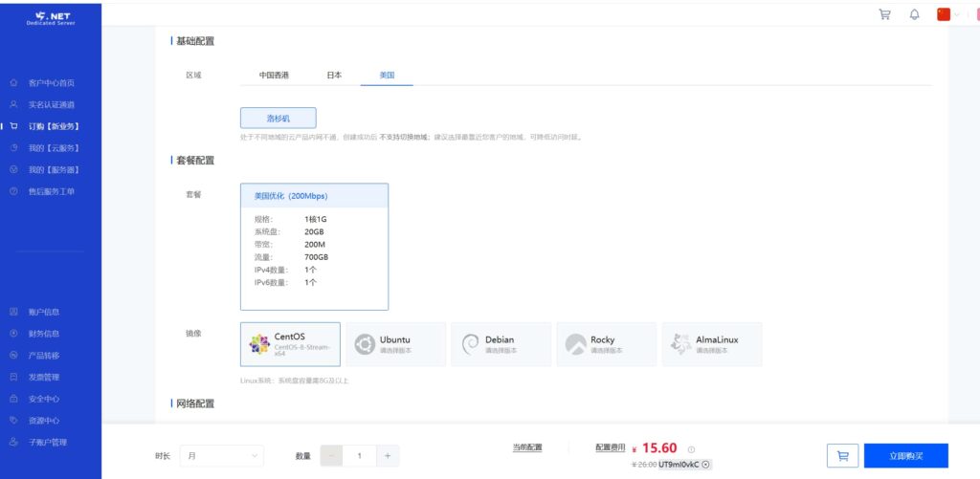This screenshot has height=479, width=980.
Task: Click the lock icon beside 安全中心
Action: coord(13,399)
